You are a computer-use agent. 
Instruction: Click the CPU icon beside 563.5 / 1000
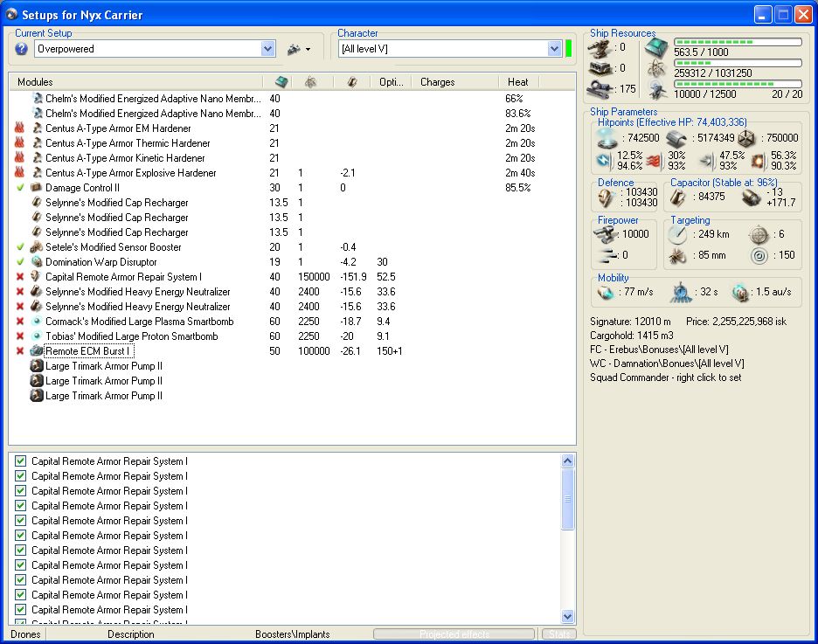click(x=656, y=48)
